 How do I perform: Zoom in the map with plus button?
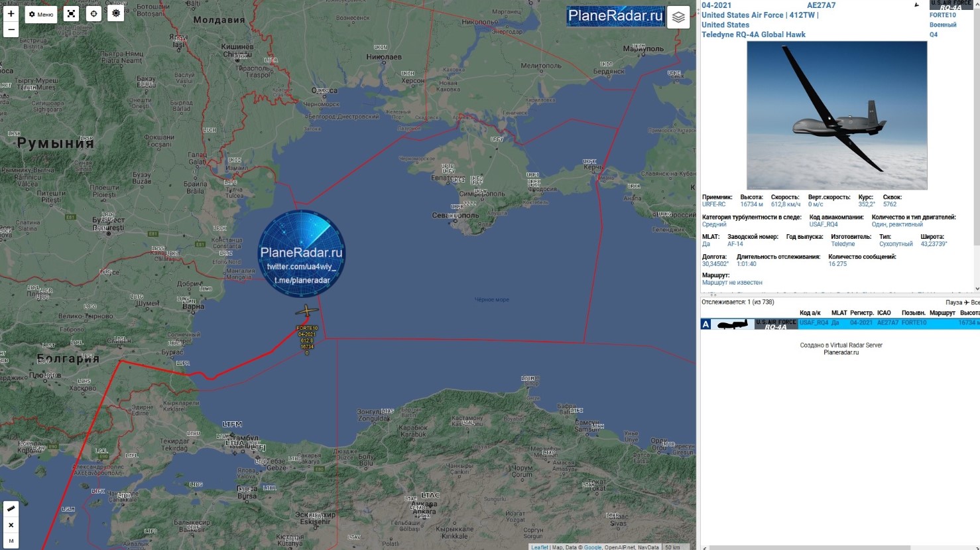coord(11,14)
